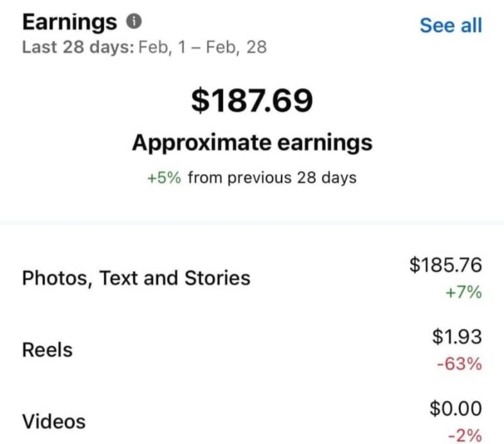Open the Reels earnings row
The width and height of the screenshot is (504, 444).
[x=47, y=350]
